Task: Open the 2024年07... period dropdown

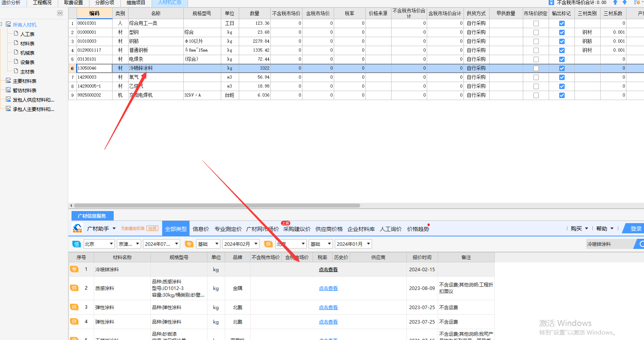Action: tap(161, 244)
